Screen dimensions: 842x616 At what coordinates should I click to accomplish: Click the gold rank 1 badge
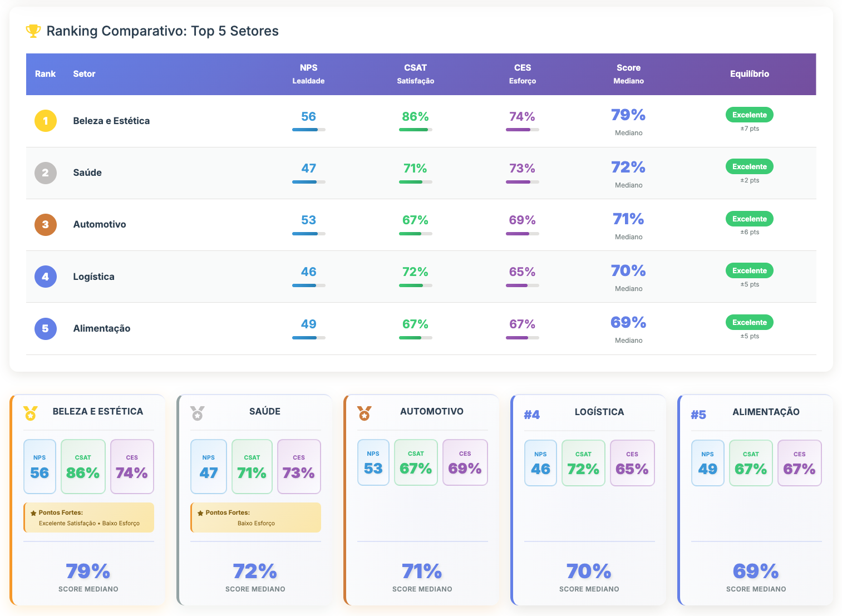pyautogui.click(x=46, y=121)
